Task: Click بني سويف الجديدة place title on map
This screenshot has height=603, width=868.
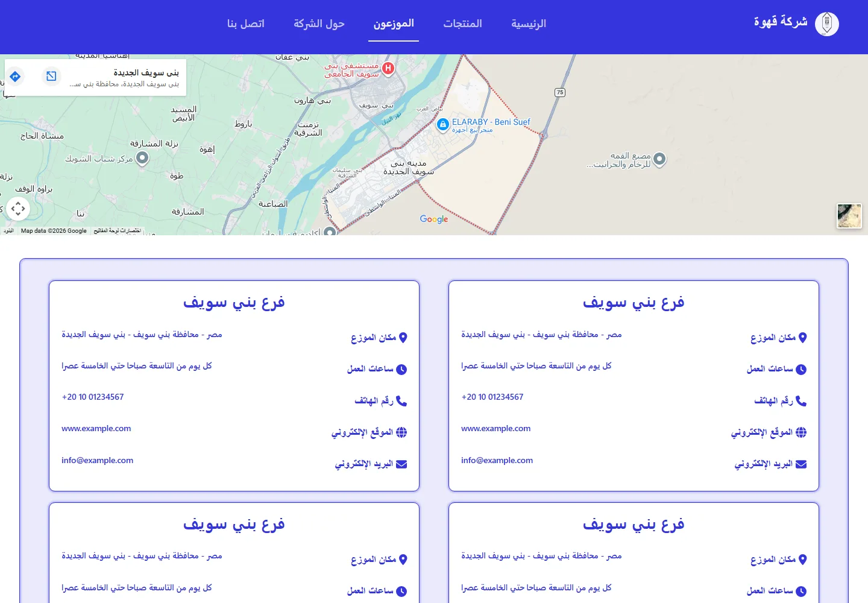Action: click(146, 72)
